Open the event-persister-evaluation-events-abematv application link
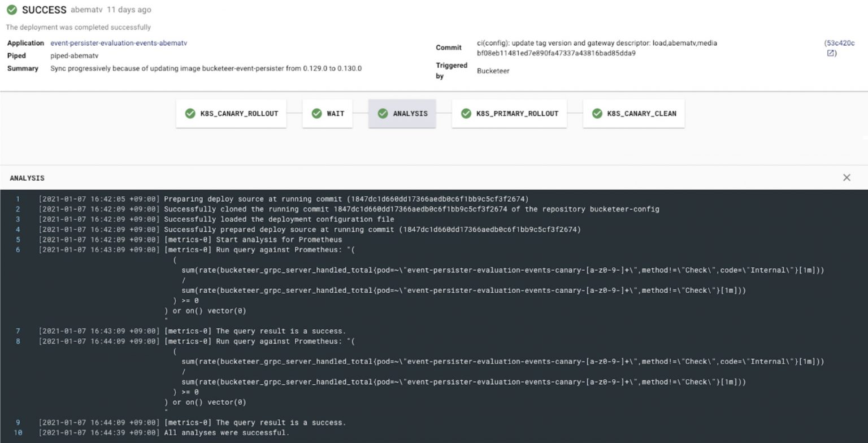The height and width of the screenshot is (443, 868). (x=119, y=43)
